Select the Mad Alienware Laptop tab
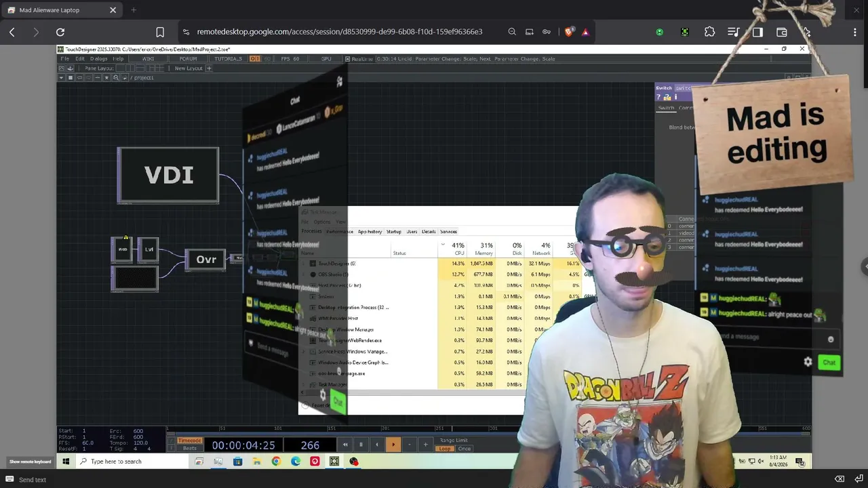Image resolution: width=868 pixels, height=488 pixels. [x=62, y=10]
